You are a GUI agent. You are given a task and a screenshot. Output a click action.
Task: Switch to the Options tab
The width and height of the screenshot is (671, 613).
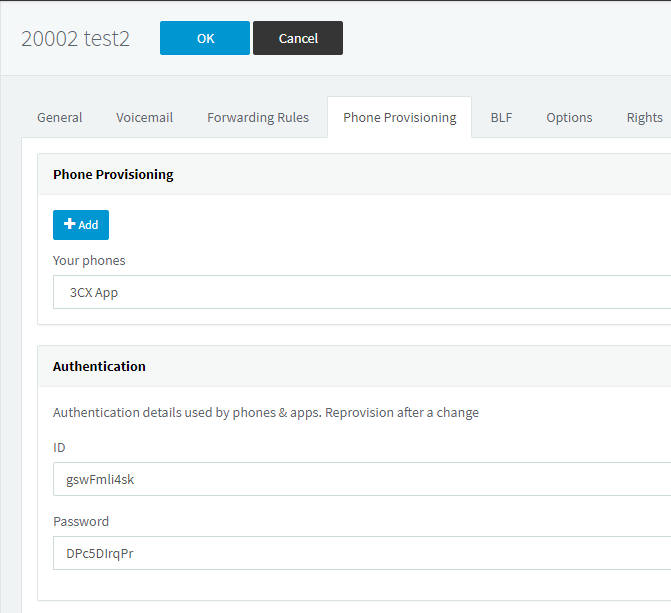click(569, 117)
